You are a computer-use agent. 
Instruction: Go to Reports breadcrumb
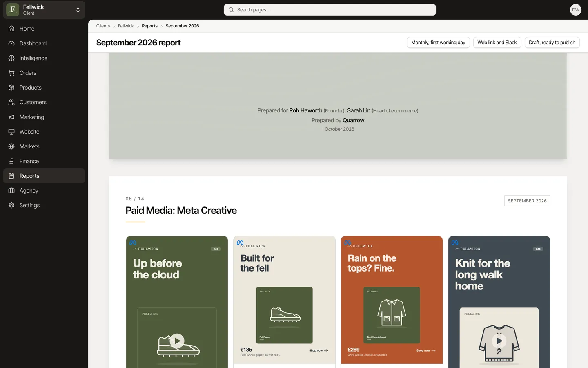(149, 26)
